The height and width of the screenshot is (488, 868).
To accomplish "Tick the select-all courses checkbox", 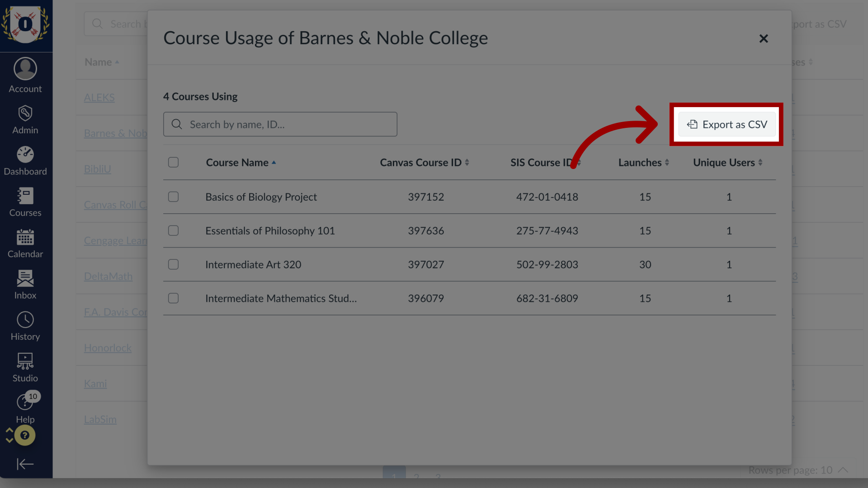I will [173, 162].
